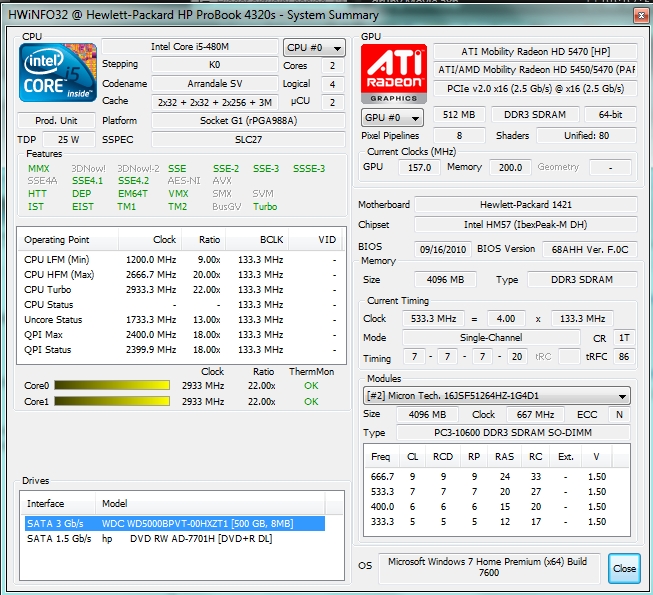Click the EM64T feature label

click(133, 194)
